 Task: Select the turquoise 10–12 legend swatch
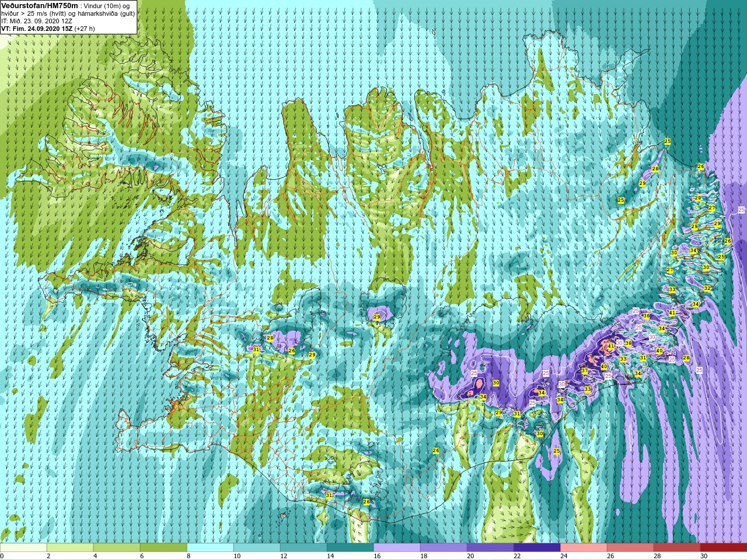[257, 548]
